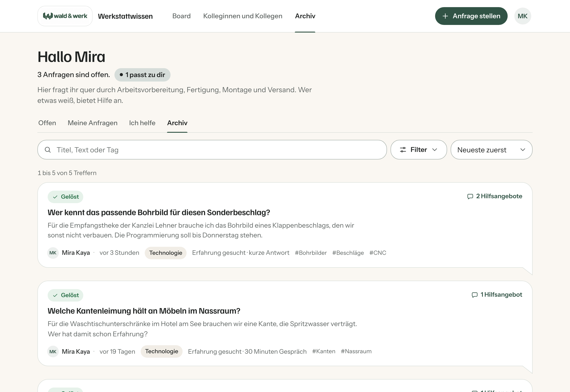The image size is (570, 392).
Task: Select the Archiv sub-tab below greeting
Action: click(177, 123)
